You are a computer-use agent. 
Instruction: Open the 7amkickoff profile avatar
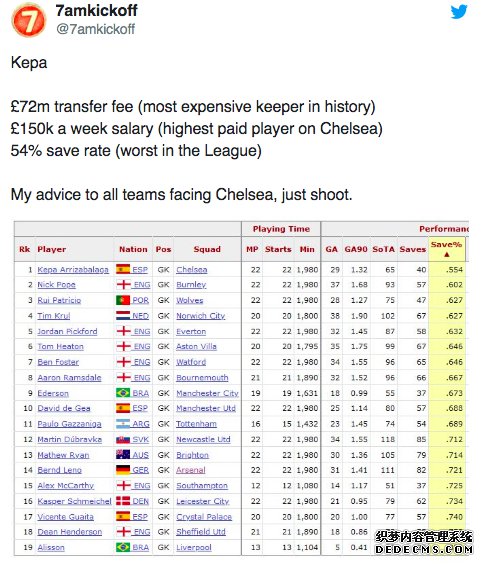(x=29, y=20)
